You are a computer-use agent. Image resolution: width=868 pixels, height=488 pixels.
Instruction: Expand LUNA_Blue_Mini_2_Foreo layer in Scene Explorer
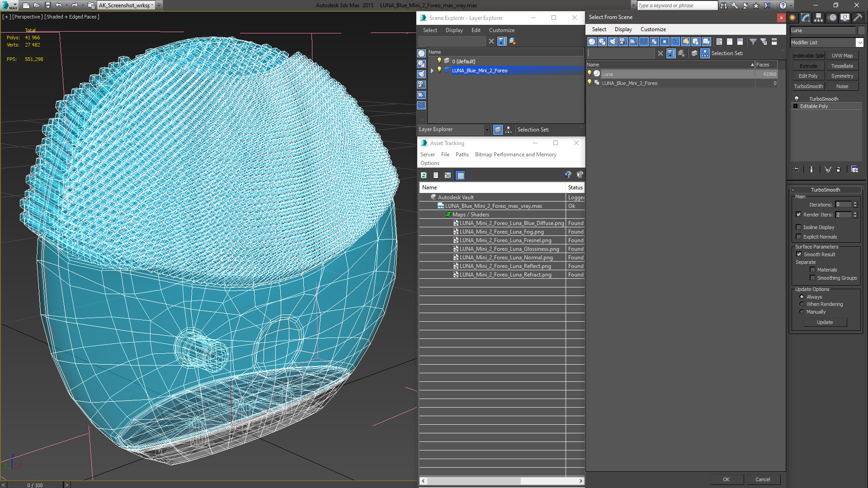tap(432, 70)
